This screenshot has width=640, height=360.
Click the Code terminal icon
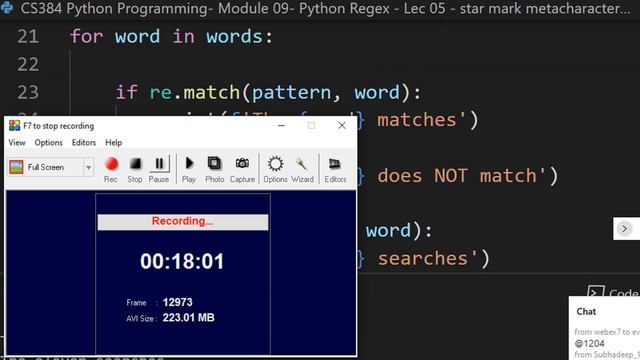[596, 292]
